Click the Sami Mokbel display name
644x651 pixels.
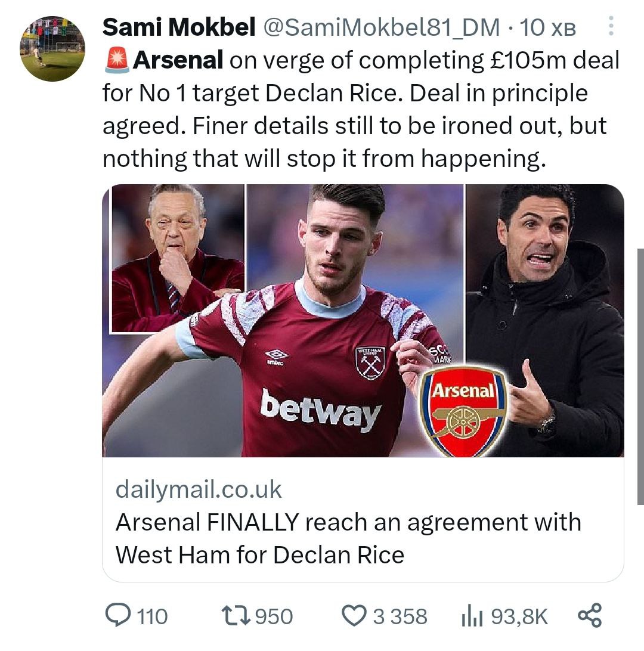pyautogui.click(x=178, y=27)
